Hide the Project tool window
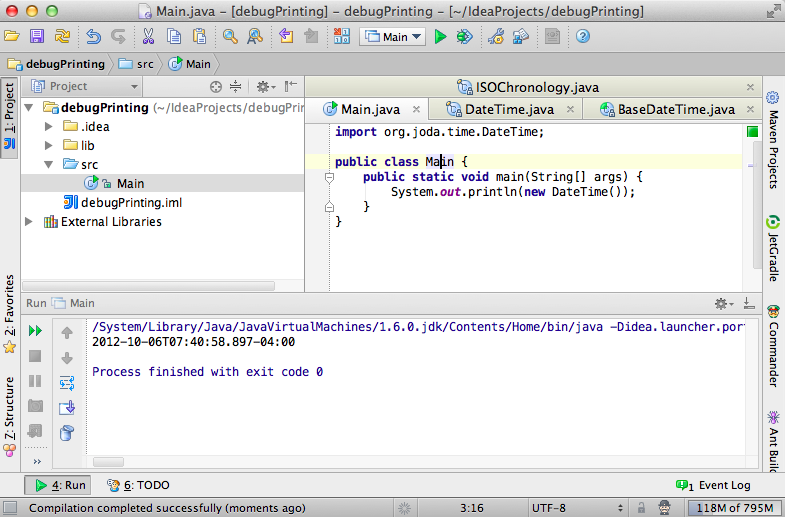785x517 pixels. 291,87
